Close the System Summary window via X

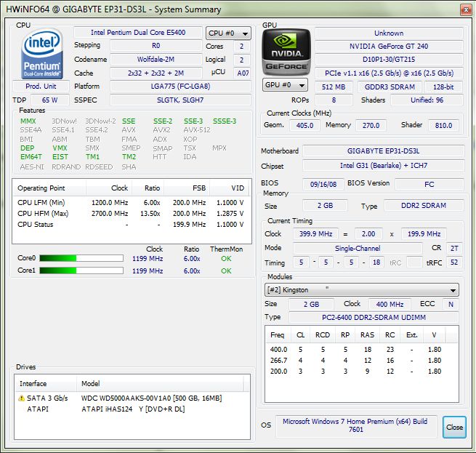point(466,9)
